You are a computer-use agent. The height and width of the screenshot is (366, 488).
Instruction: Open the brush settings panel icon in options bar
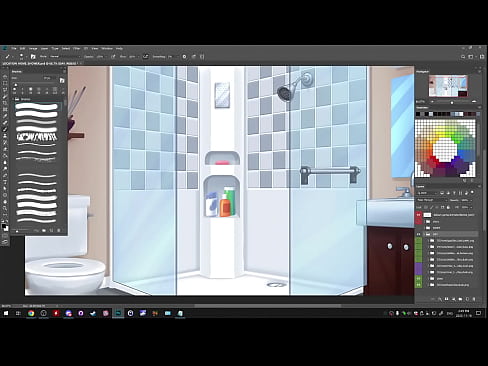[x=33, y=57]
